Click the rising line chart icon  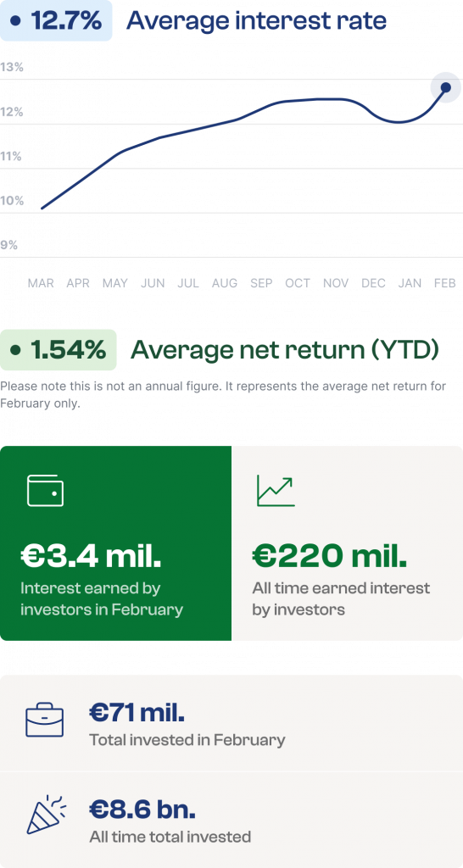click(x=276, y=491)
